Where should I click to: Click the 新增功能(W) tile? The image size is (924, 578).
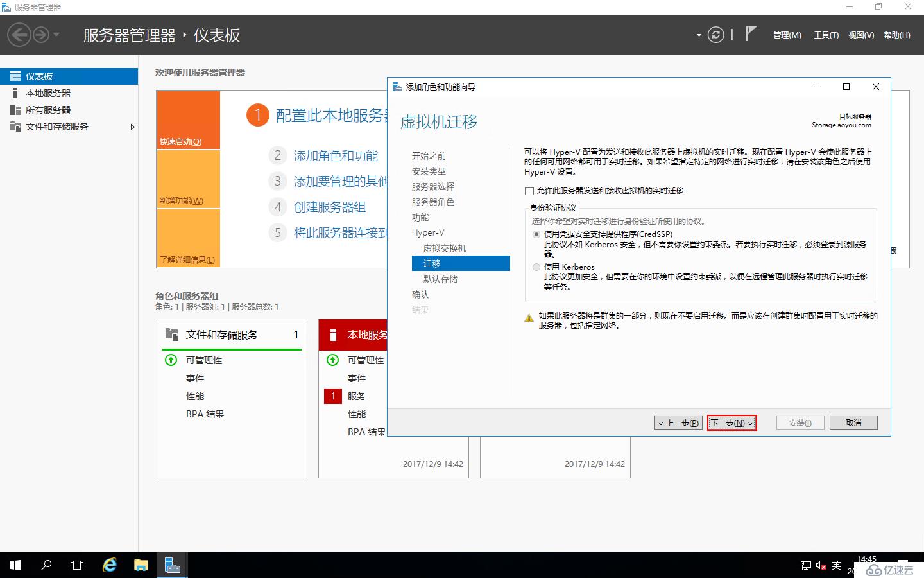click(189, 179)
